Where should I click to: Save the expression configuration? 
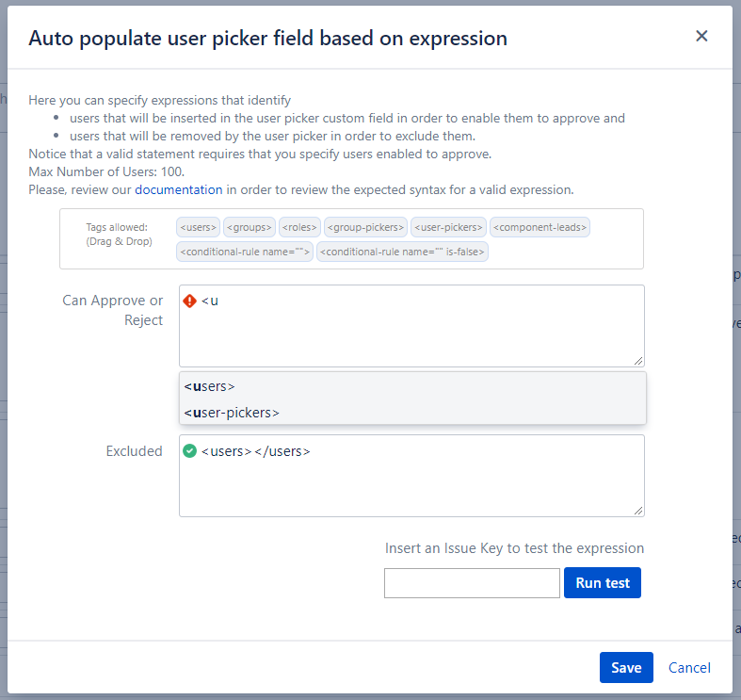(626, 668)
